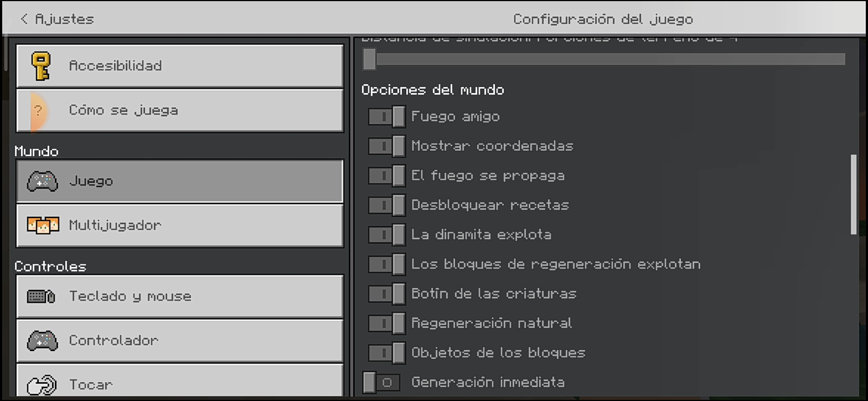The image size is (868, 401).
Task: Click the back arrow next to Ajustes
Action: (24, 19)
